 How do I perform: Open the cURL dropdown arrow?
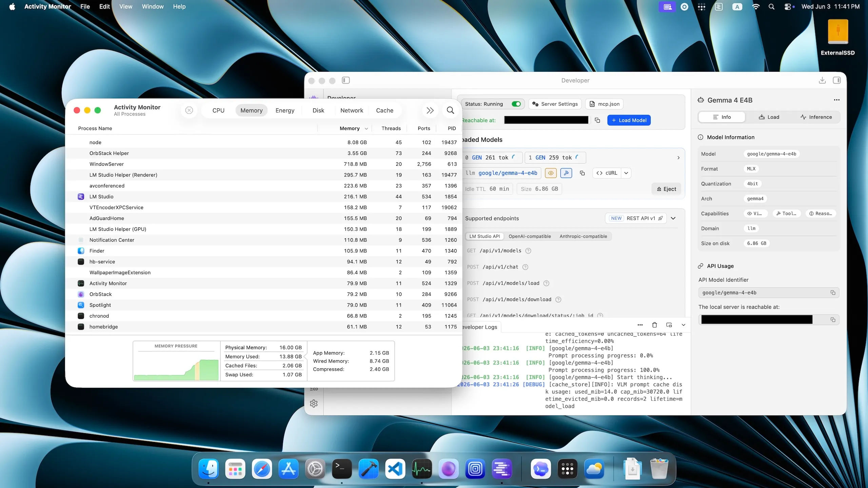point(626,173)
